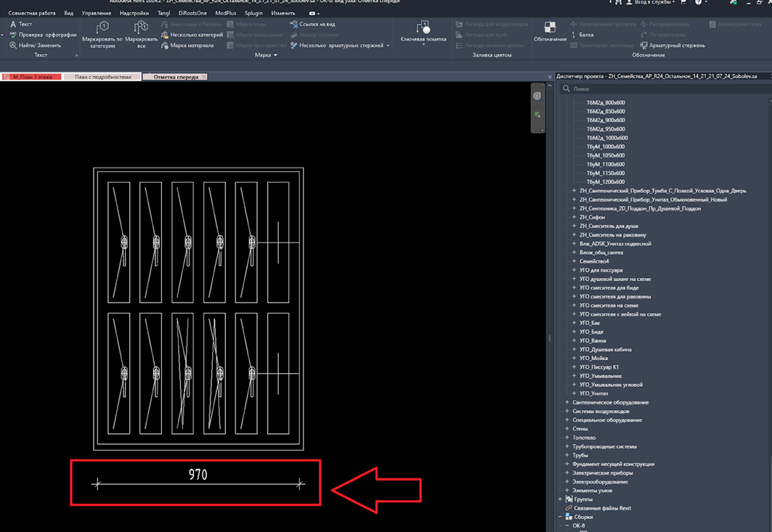Click Легенда для воздуховодов tool
This screenshot has height=532, width=772.
[492, 24]
